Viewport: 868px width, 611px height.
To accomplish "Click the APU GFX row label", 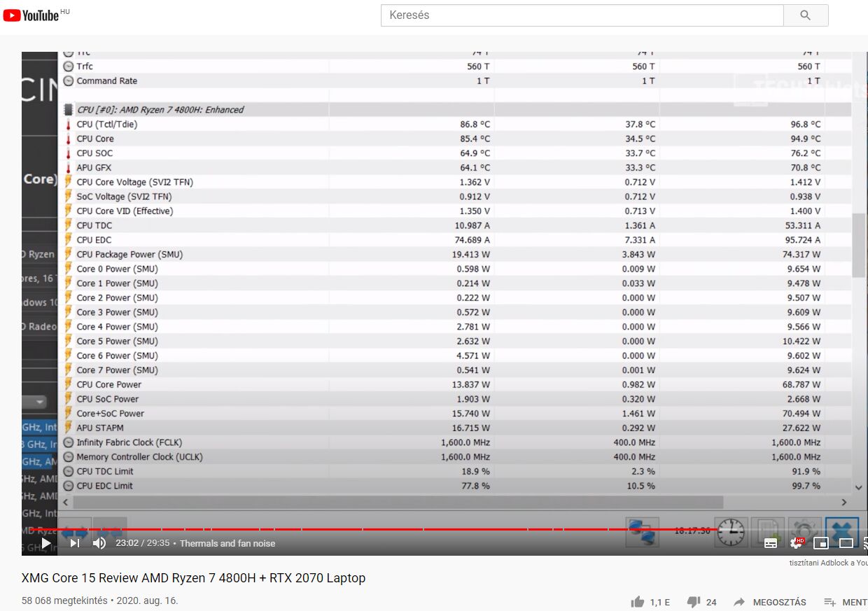I will [x=94, y=168].
